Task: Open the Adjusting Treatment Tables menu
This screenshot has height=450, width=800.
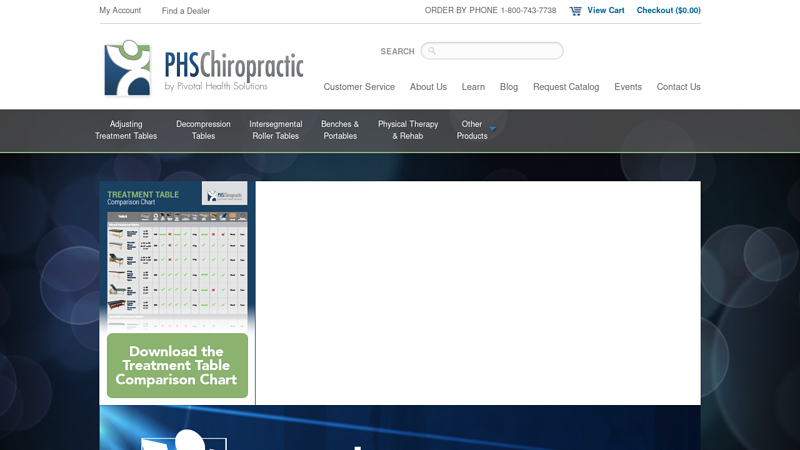Action: [126, 130]
